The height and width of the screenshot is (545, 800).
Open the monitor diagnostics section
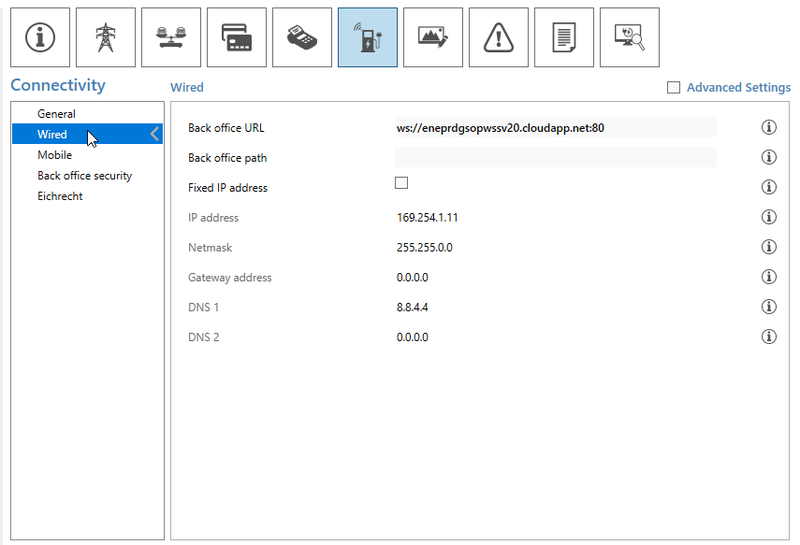click(630, 37)
